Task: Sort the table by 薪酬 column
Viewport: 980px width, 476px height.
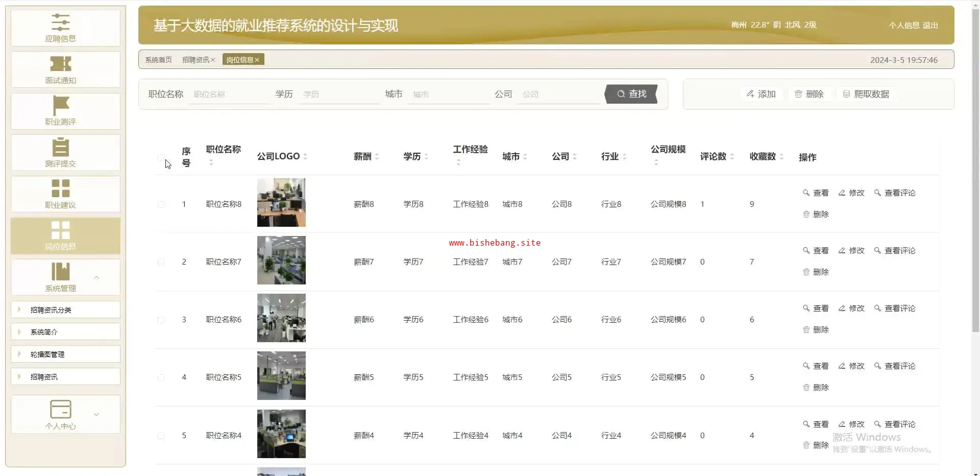Action: [377, 156]
